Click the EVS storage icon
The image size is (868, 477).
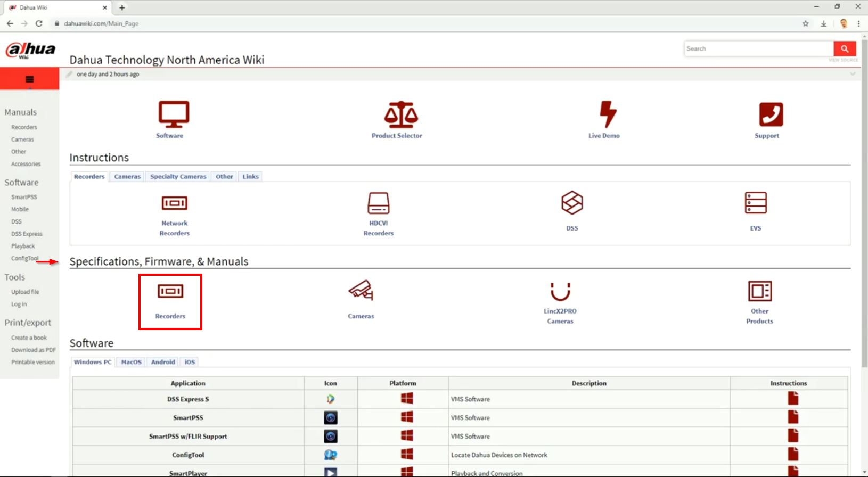point(755,203)
